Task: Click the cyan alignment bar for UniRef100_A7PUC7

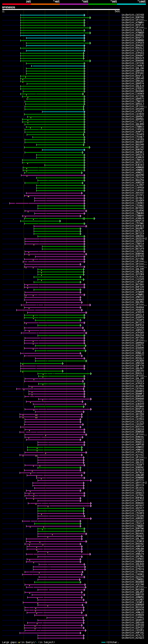Action: click(64, 111)
